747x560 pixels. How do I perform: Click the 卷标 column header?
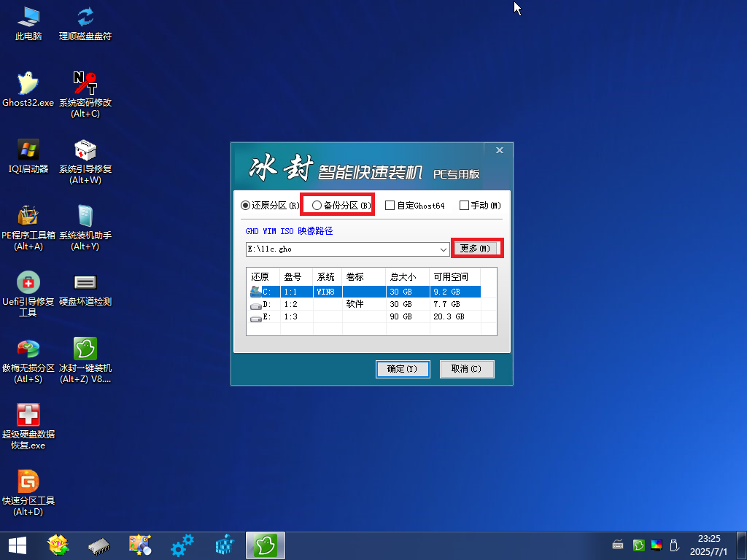coord(364,276)
